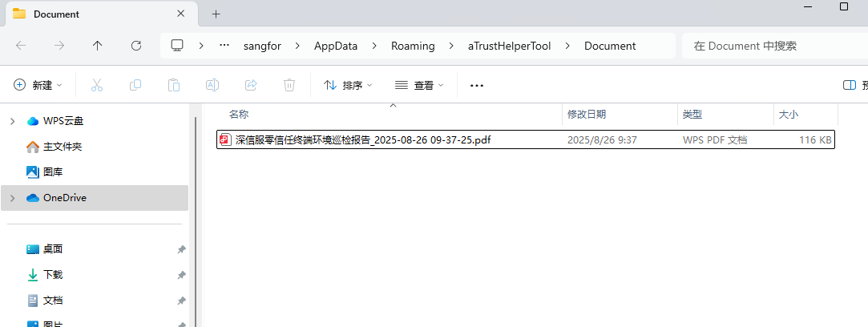
Task: Click the Forward navigation arrow
Action: pos(59,46)
